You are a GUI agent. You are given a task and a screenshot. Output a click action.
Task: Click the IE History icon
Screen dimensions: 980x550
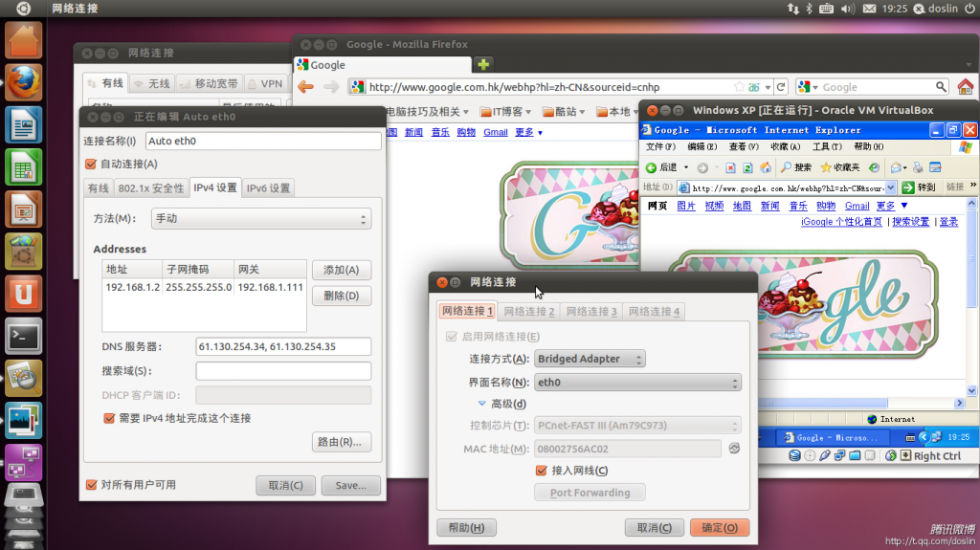[x=875, y=167]
